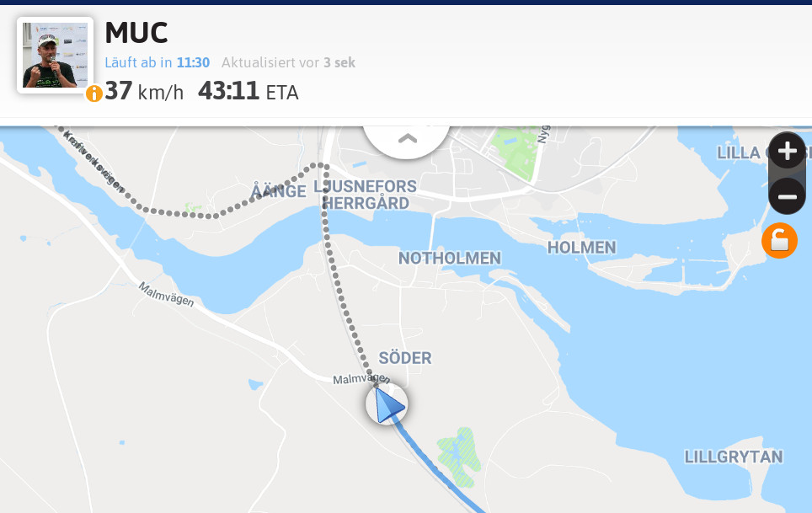This screenshot has width=812, height=513.
Task: Click the Aktualisiert vor 3 sek status
Action: (288, 62)
